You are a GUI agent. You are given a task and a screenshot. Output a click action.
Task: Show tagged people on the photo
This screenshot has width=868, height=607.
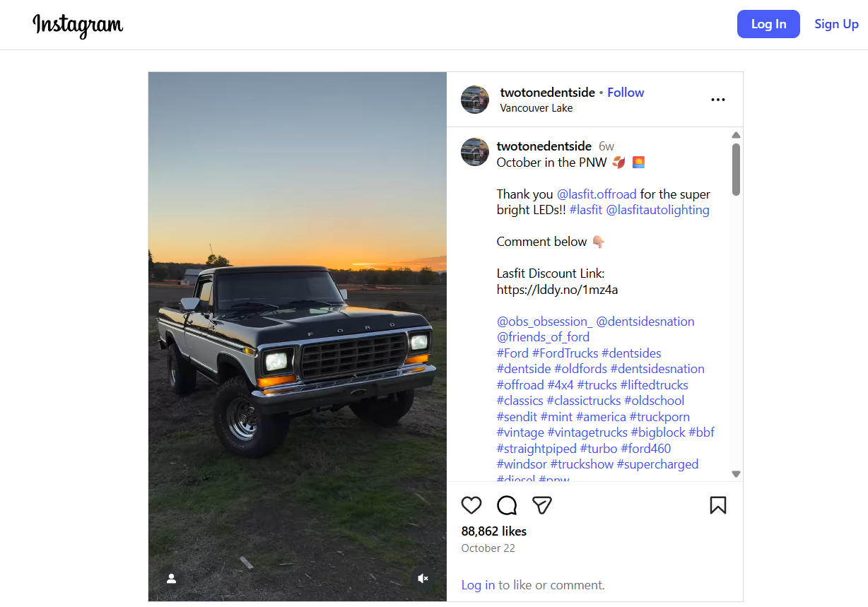[x=171, y=579]
